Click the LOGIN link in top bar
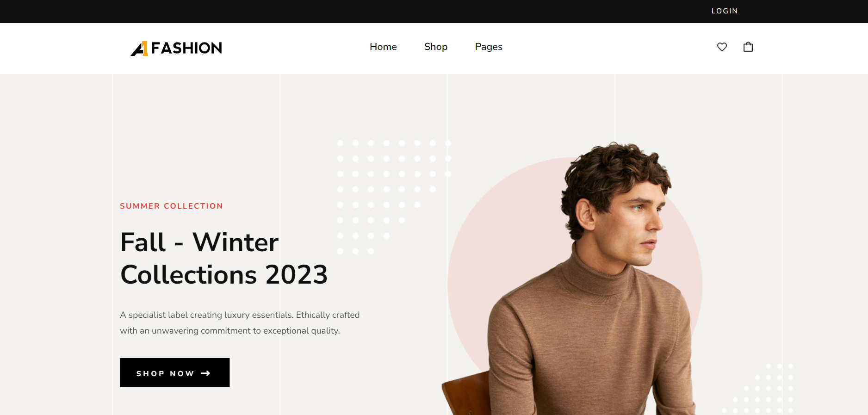This screenshot has width=868, height=415. pos(725,11)
